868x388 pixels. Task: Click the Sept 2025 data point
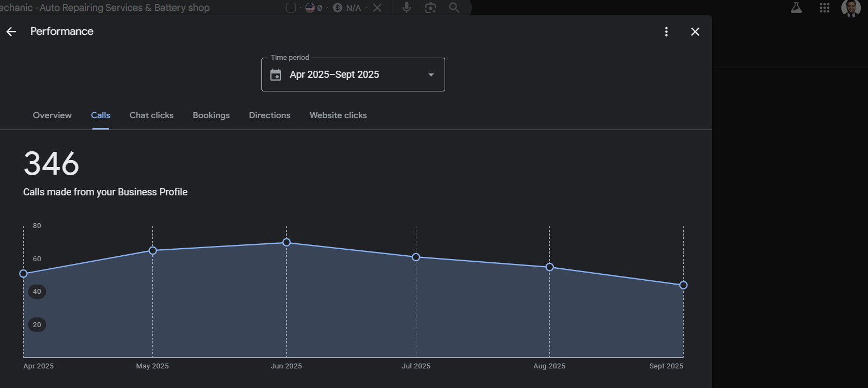coord(683,285)
